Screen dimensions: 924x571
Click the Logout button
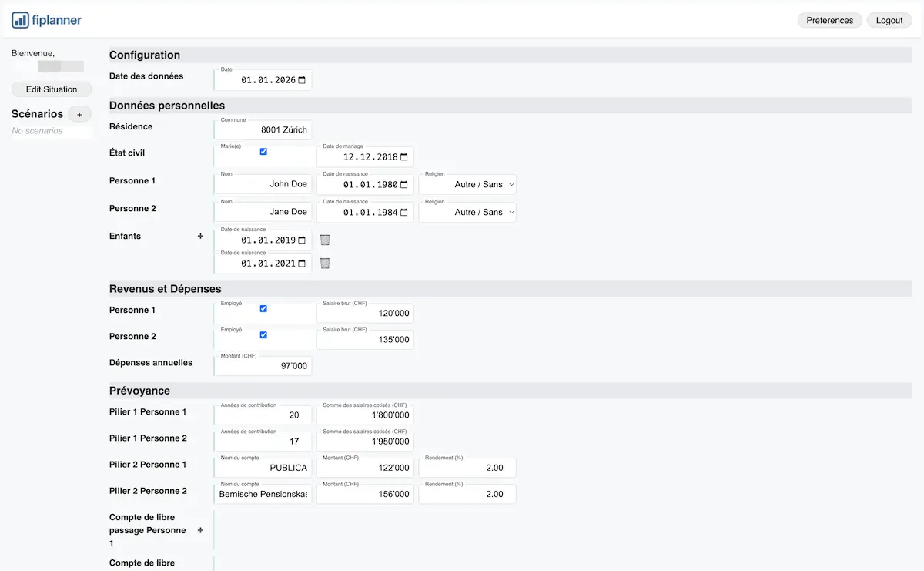pos(889,20)
